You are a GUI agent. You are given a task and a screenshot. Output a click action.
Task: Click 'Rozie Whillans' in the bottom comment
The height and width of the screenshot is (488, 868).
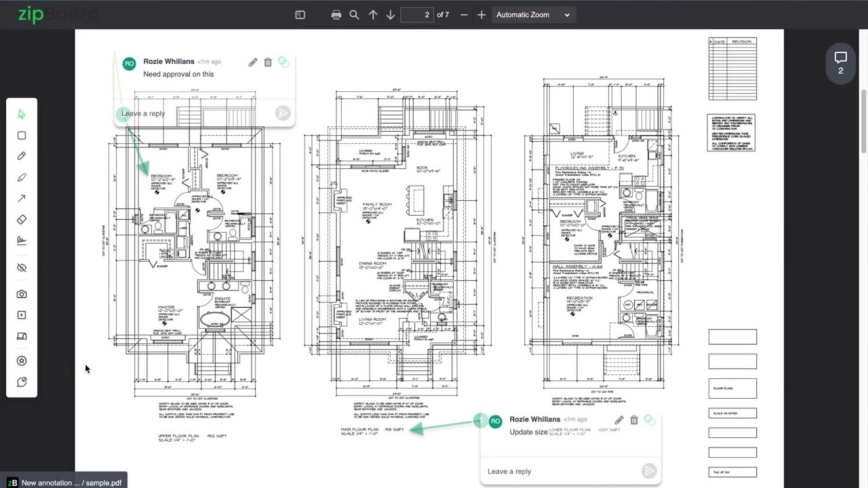[x=535, y=419]
